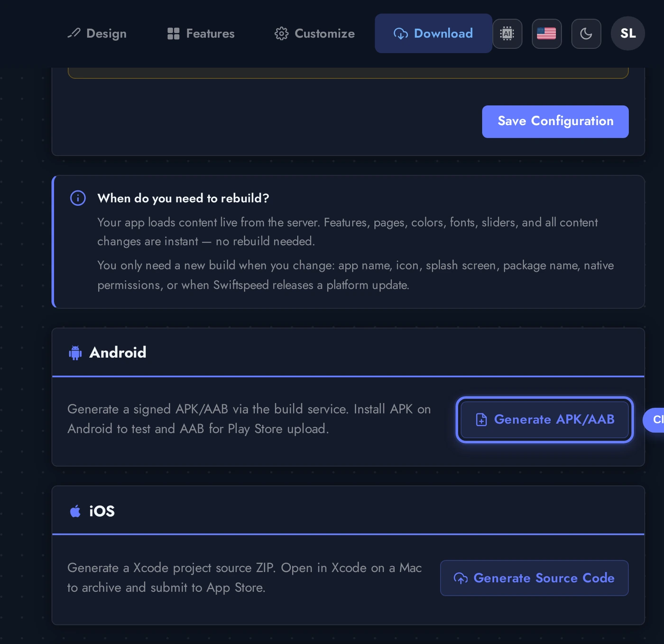Click the Apple logo icon
The width and height of the screenshot is (664, 644).
(75, 511)
